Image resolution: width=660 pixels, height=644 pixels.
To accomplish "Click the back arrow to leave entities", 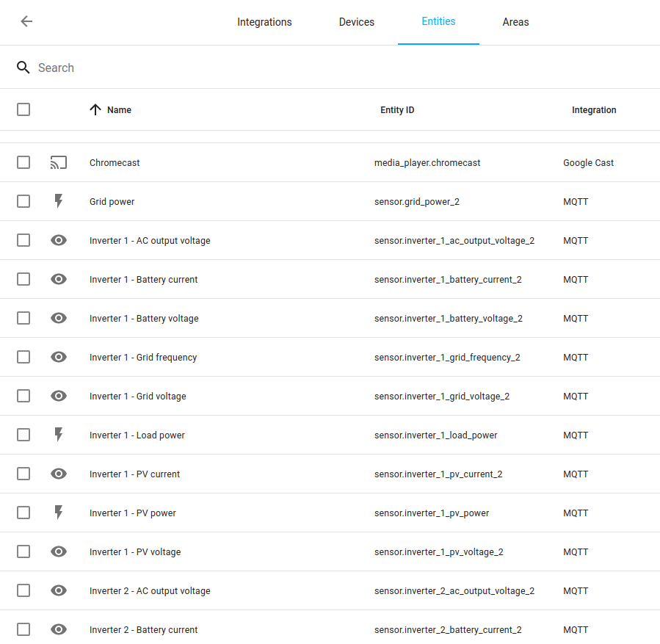I will (x=26, y=22).
